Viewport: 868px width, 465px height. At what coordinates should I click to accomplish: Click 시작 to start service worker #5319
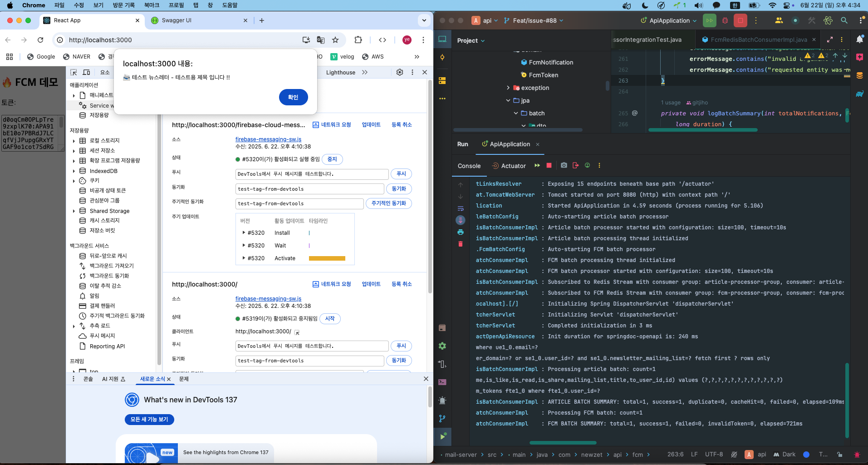pos(330,319)
